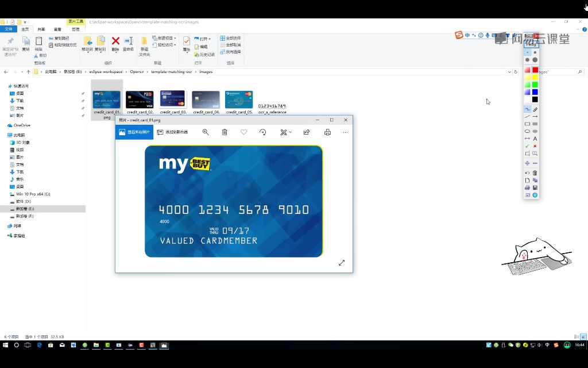Pick the solid yellow color swatch
Image resolution: width=588 pixels, height=368 pixels.
pos(535,78)
